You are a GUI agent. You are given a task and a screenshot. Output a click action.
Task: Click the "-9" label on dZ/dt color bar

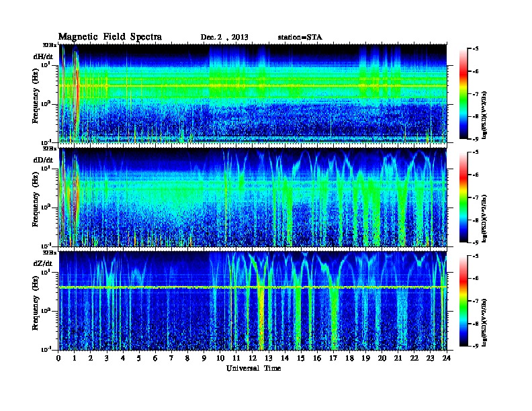tap(476, 346)
